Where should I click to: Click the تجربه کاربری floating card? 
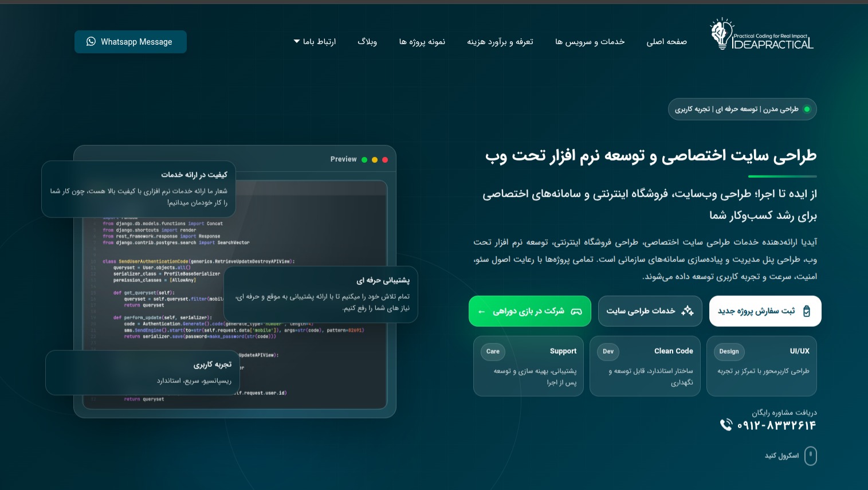point(143,373)
